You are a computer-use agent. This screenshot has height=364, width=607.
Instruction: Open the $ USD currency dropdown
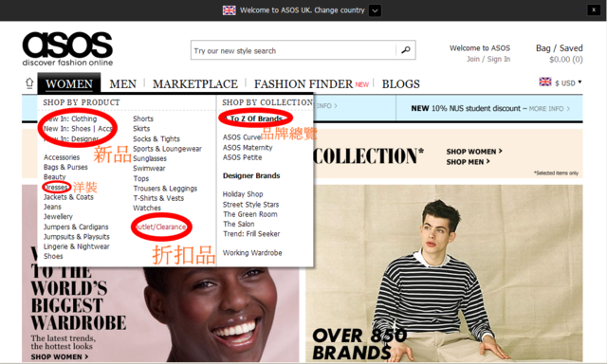pos(568,82)
